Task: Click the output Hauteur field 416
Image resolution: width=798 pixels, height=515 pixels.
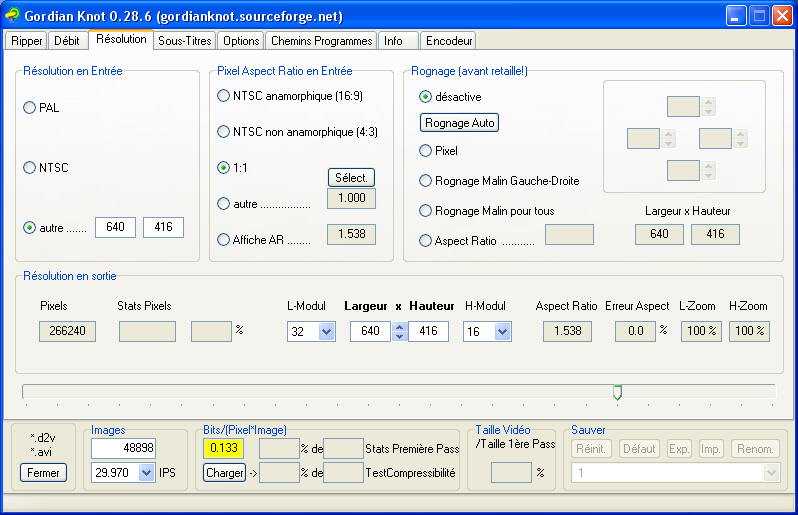Action: (429, 331)
